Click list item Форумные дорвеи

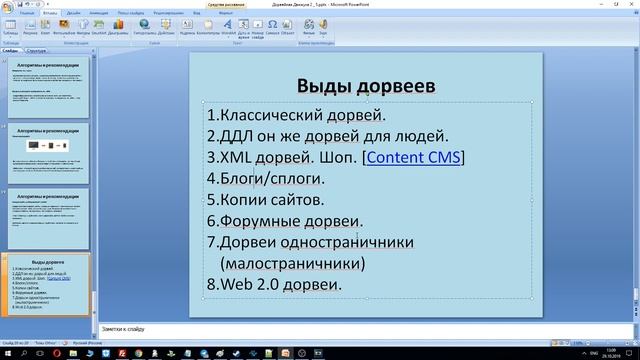tap(285, 221)
